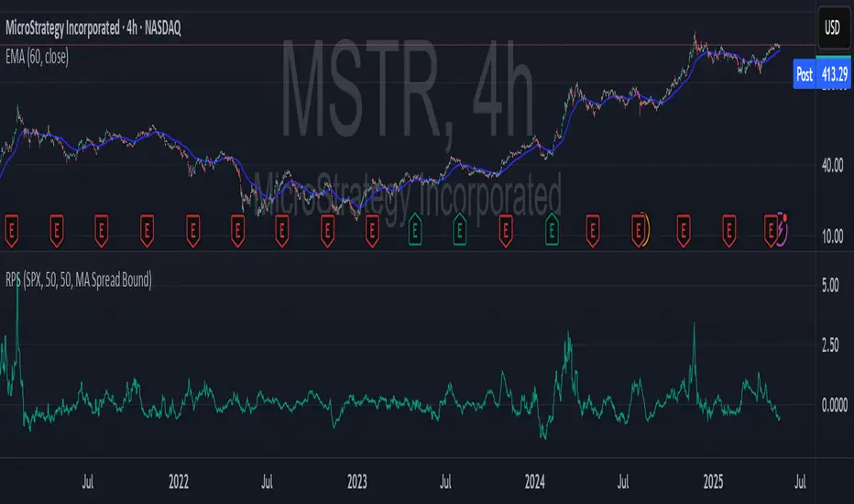
Task: Open the third green earnings marker
Action: [552, 229]
